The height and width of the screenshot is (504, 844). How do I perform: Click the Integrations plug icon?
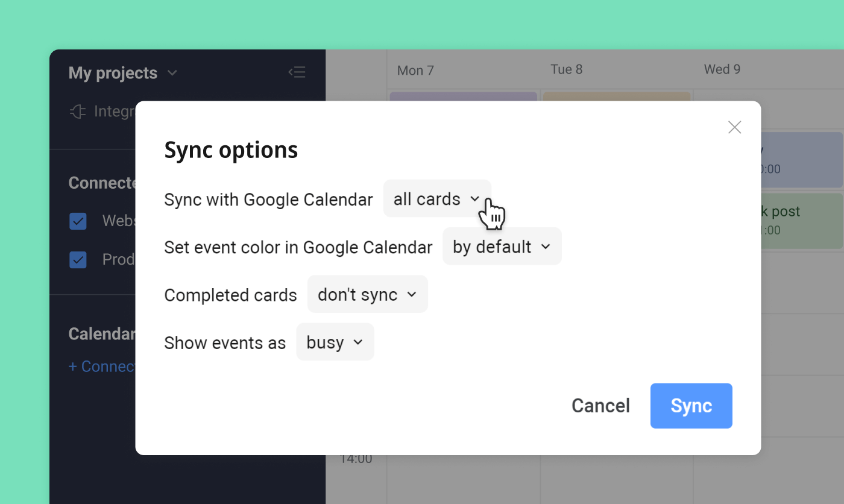tap(78, 112)
